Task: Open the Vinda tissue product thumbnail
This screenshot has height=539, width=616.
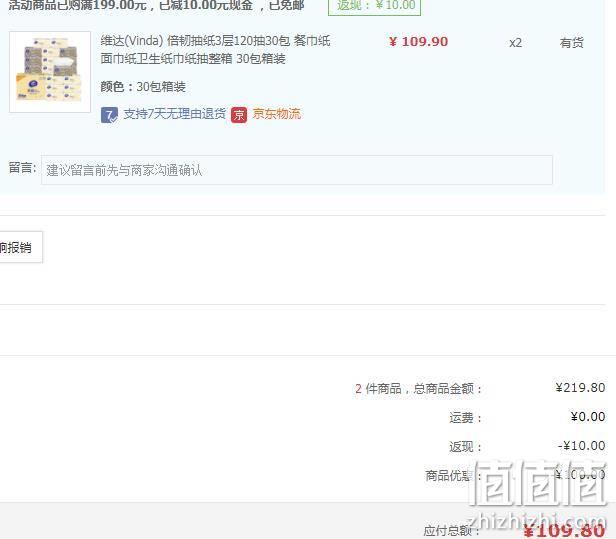Action: tap(50, 72)
